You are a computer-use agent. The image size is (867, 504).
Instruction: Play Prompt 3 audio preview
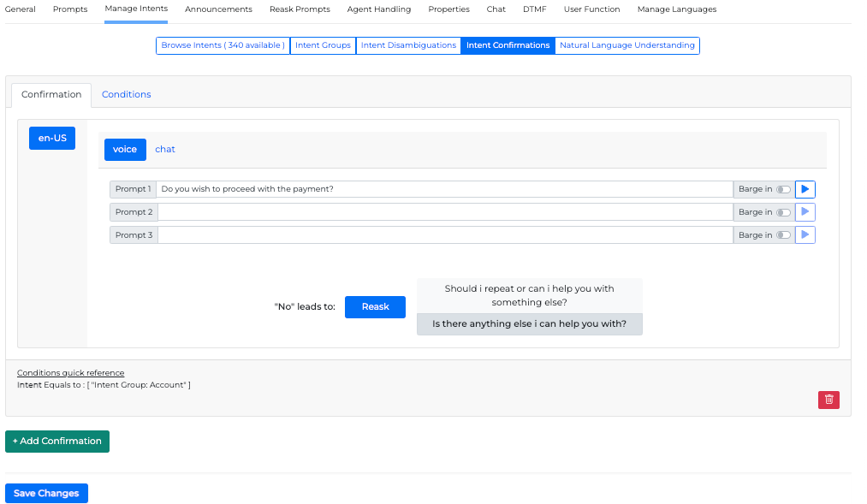coord(805,234)
